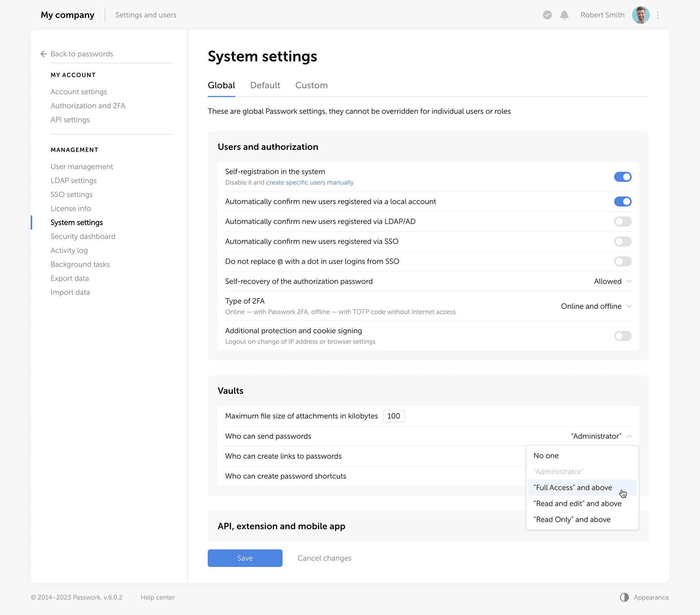The height and width of the screenshot is (615, 700).
Task: Click the checkmark status icon in header
Action: tap(547, 15)
